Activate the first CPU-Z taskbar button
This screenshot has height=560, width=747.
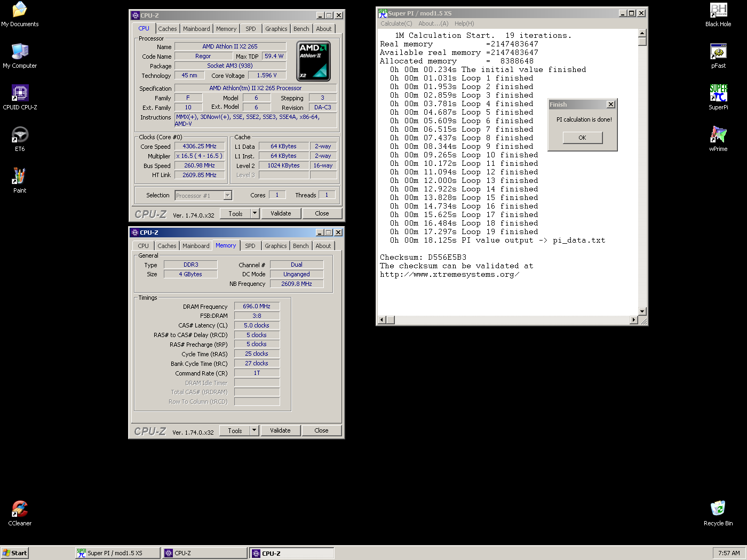click(x=204, y=553)
